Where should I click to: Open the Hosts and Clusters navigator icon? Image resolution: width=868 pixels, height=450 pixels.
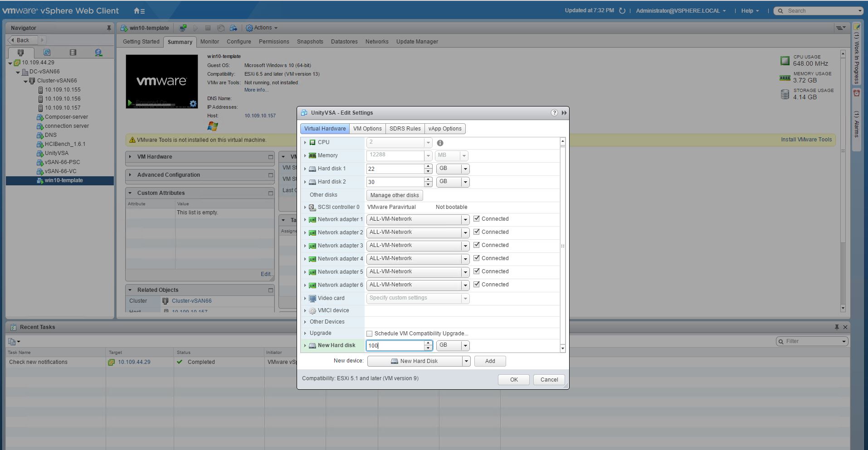pos(20,53)
